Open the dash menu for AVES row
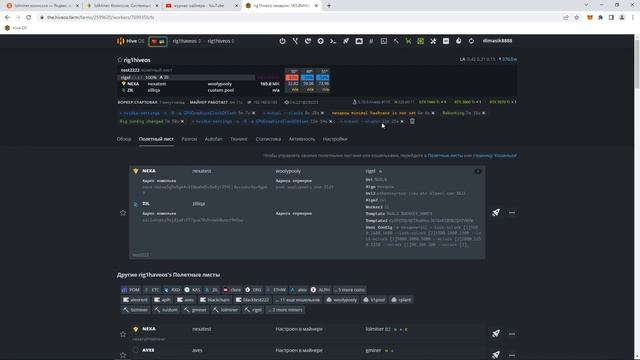This screenshot has width=640, height=360. (x=512, y=355)
